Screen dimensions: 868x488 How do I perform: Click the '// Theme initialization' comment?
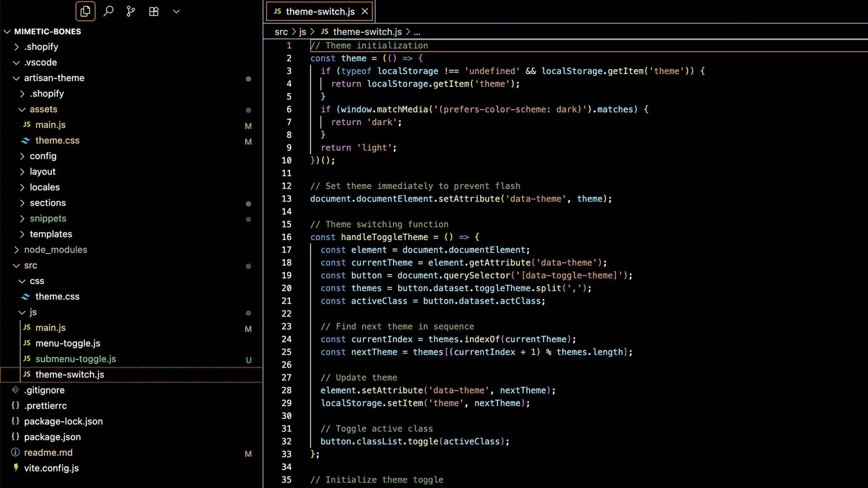click(369, 45)
